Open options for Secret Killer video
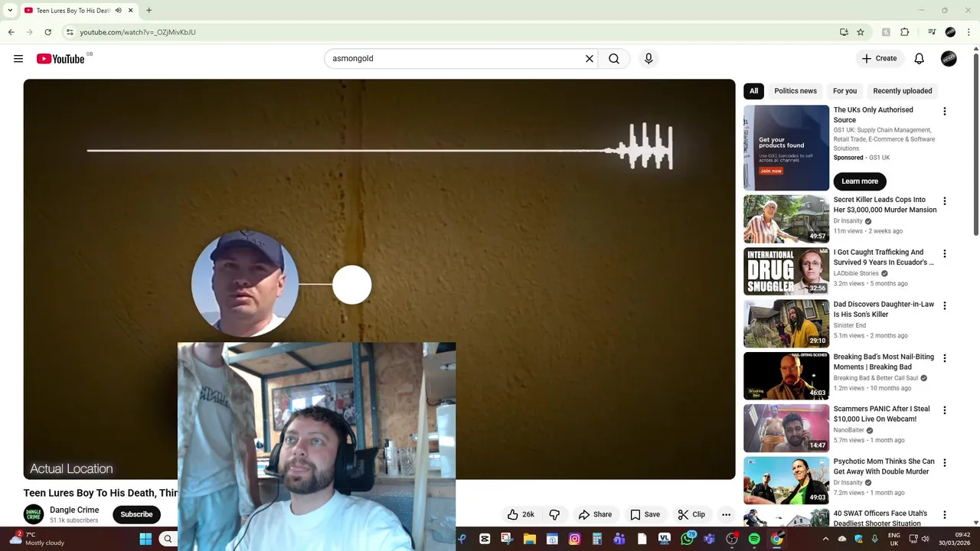Viewport: 980px width, 551px height. pos(944,201)
